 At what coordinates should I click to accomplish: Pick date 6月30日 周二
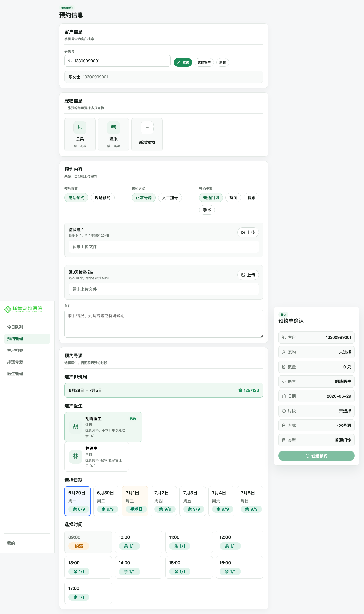point(106,501)
